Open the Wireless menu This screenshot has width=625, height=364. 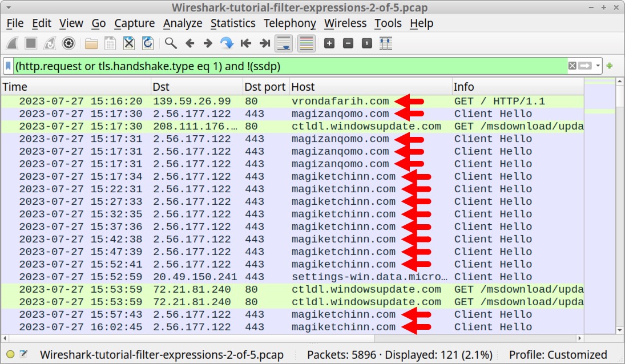click(x=345, y=23)
